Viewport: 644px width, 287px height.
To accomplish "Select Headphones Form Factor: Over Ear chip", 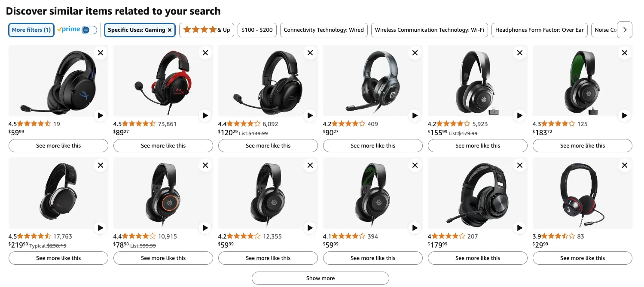I will click(539, 30).
